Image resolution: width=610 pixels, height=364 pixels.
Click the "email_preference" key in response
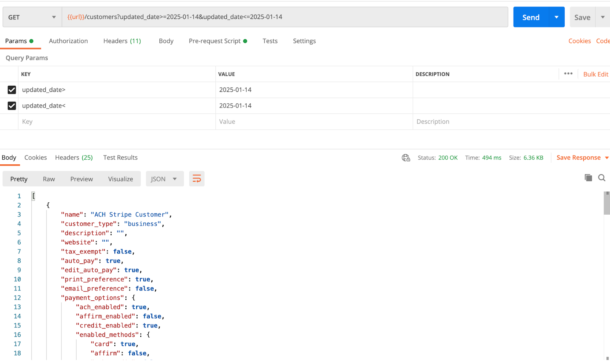pyautogui.click(x=95, y=289)
